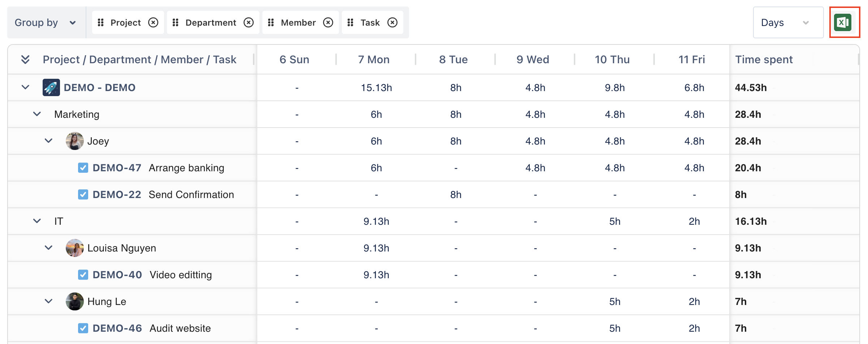The image size is (868, 344).
Task: Click Louisa Nguyen's avatar
Action: pos(74,248)
